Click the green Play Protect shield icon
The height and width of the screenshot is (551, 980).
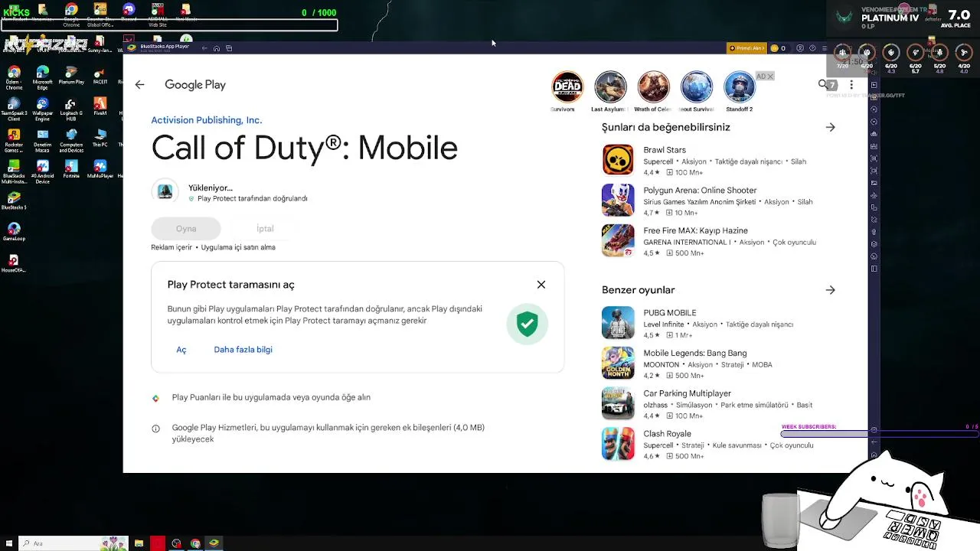click(x=527, y=324)
